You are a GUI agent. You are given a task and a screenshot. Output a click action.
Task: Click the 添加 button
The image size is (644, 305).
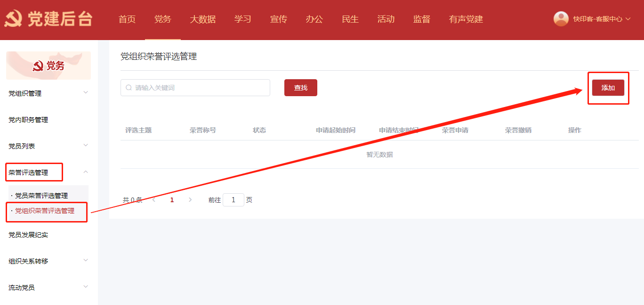[608, 88]
